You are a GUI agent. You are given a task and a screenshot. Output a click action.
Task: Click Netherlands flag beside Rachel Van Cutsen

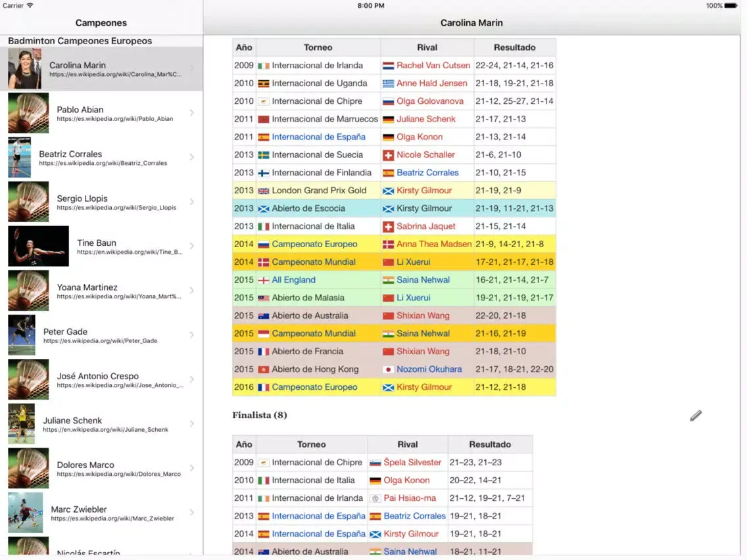tap(388, 66)
